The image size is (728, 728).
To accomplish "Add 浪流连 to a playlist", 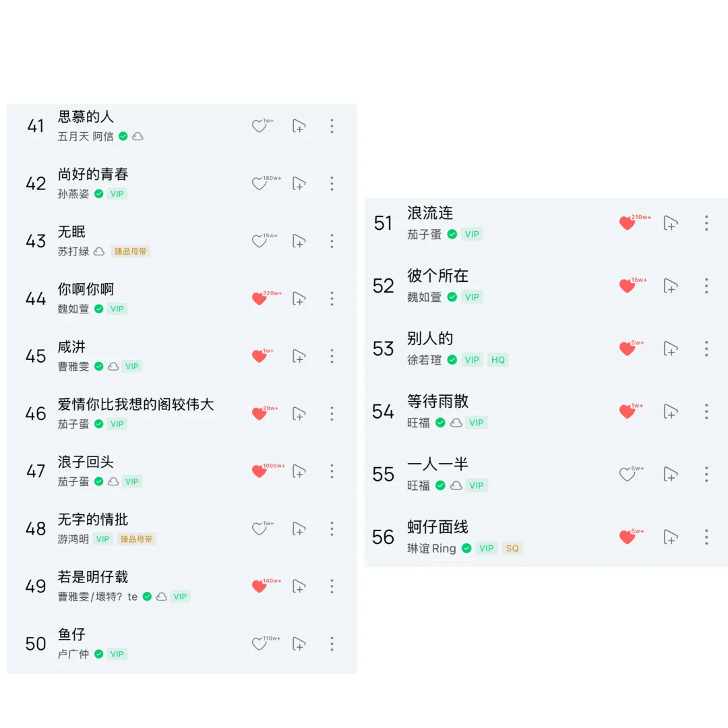I will pyautogui.click(x=671, y=223).
